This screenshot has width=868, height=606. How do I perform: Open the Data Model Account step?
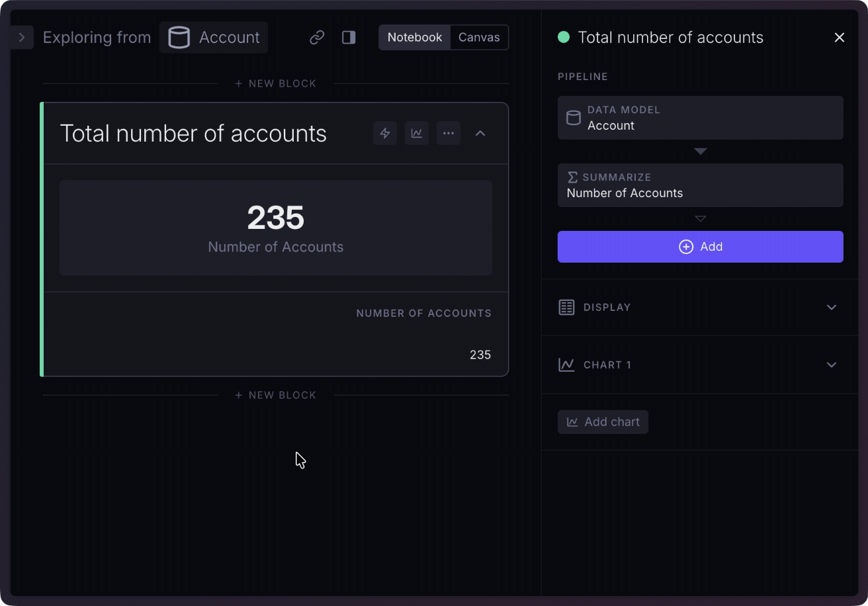(x=700, y=118)
